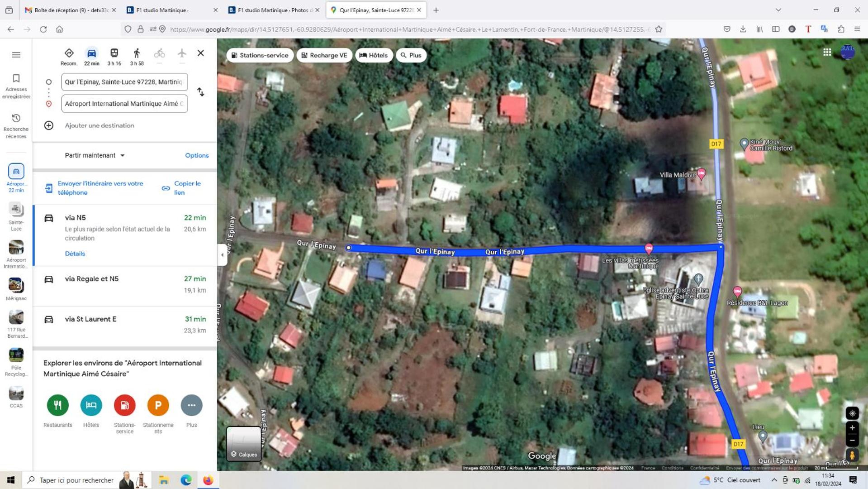Click the Street View pegman icon
Image resolution: width=868 pixels, height=489 pixels.
(x=852, y=455)
